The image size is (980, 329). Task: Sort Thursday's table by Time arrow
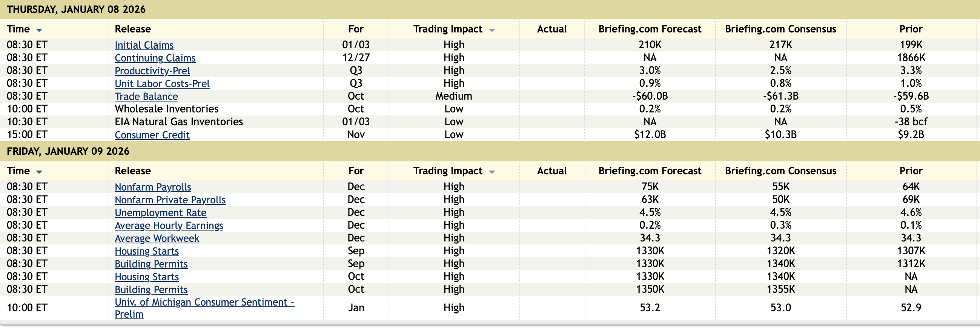coord(39,30)
